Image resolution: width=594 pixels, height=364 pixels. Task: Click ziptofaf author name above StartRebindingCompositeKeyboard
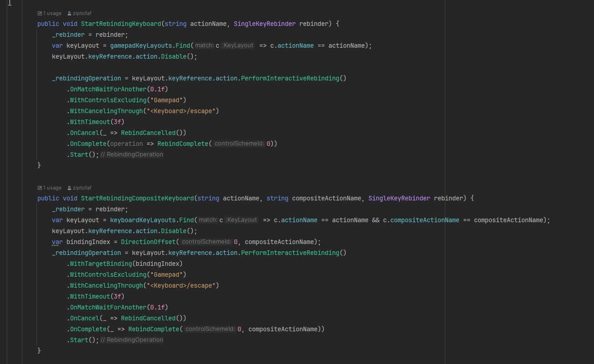coord(82,188)
